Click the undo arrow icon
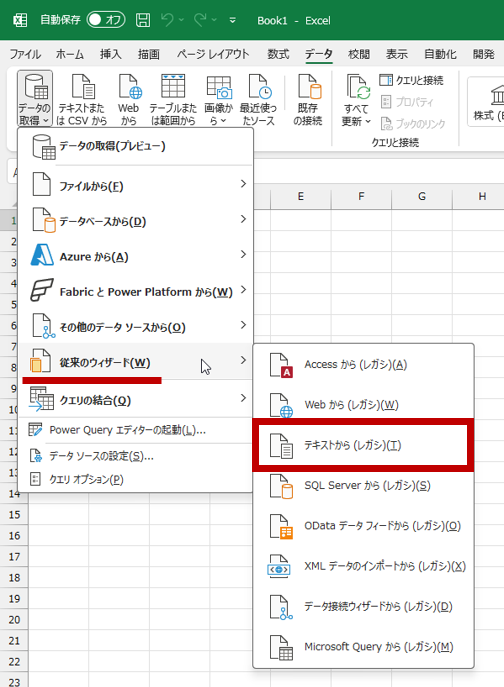Viewport: 504px width, 687px height. [x=167, y=20]
